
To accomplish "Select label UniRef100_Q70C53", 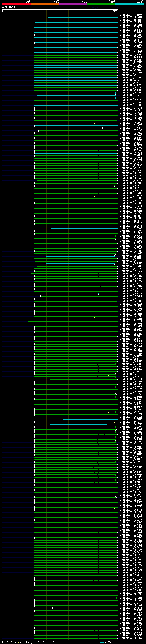I will [131, 309].
